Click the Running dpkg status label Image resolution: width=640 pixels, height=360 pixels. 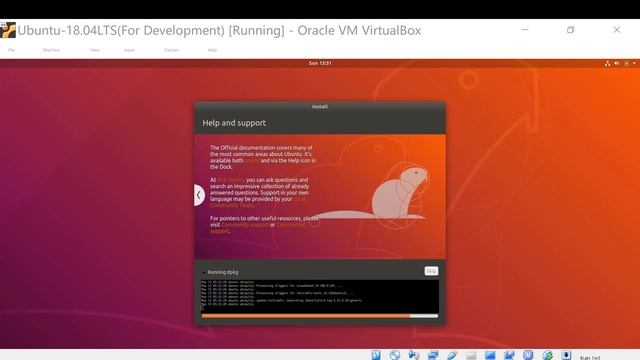pyautogui.click(x=223, y=272)
